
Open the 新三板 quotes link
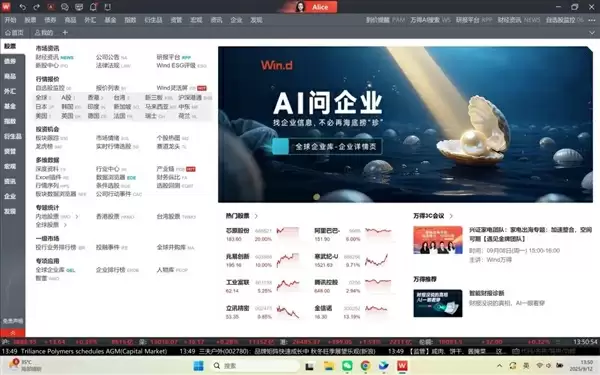158,98
